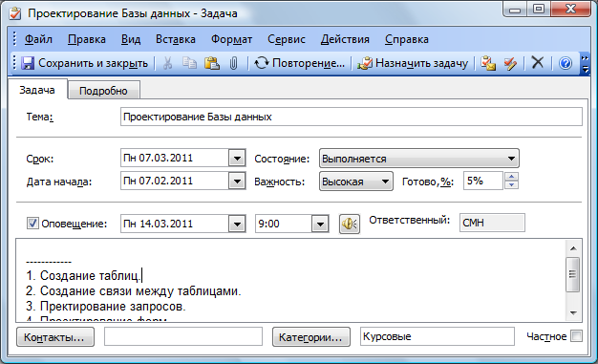Open the Состояние status dropdown
The image size is (598, 364).
coord(418,159)
